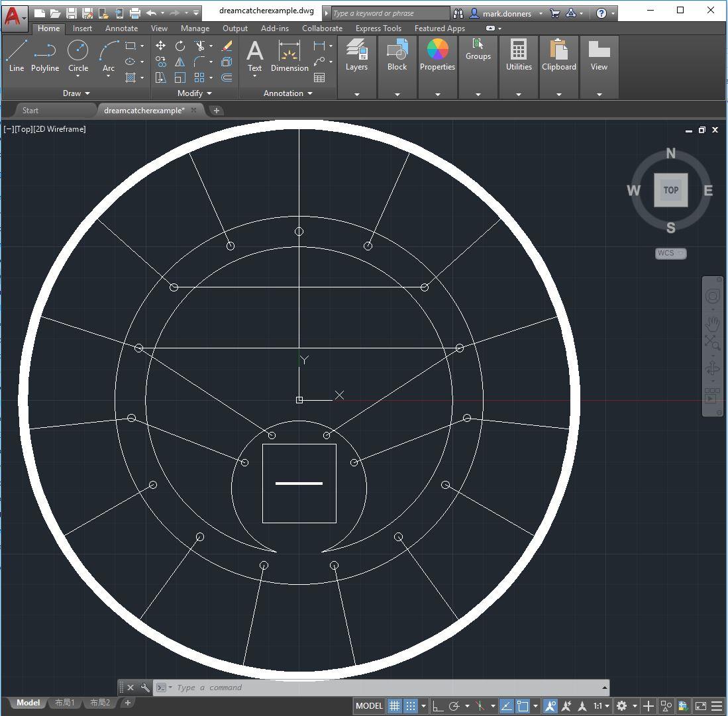This screenshot has height=716, width=728.
Task: Activate the Rotate tool
Action: 180,46
